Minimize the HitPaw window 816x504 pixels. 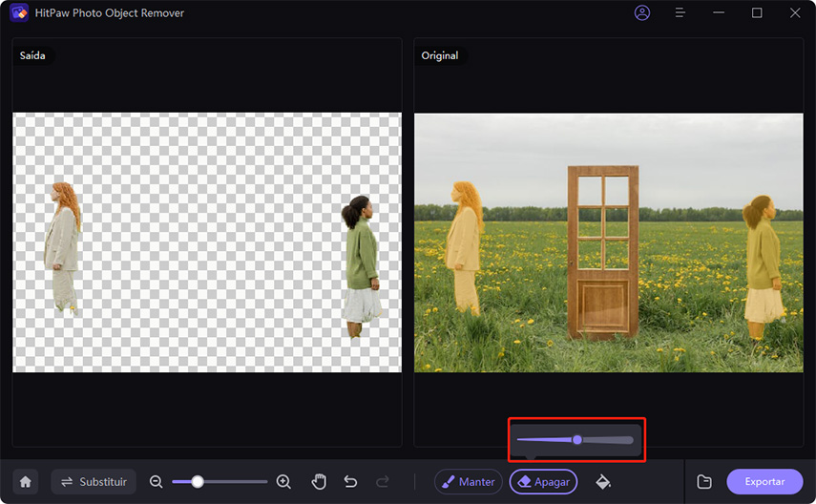pyautogui.click(x=719, y=12)
